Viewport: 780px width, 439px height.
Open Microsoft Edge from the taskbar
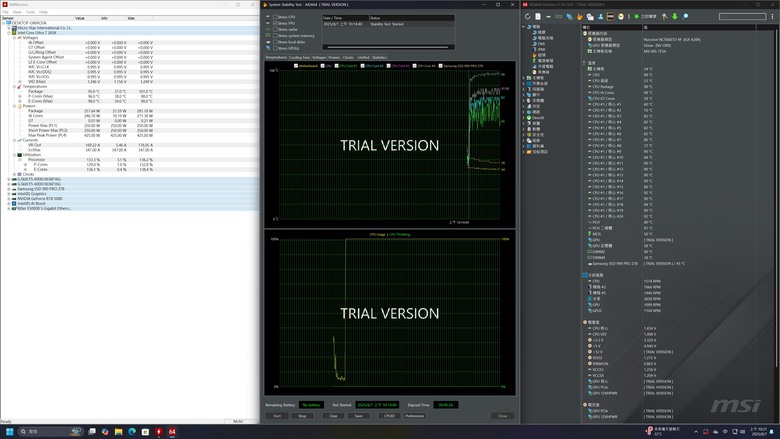(132, 432)
